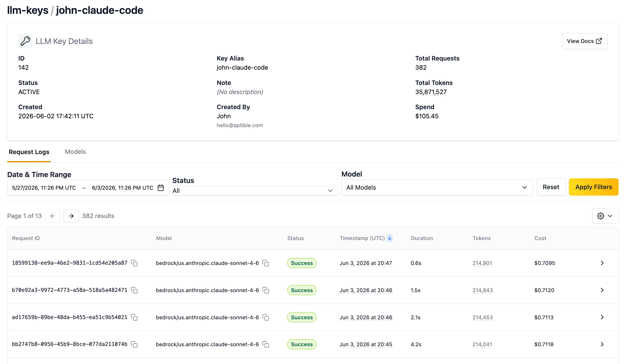This screenshot has width=626, height=364.
Task: Open table settings gear dropdown
Action: click(605, 216)
